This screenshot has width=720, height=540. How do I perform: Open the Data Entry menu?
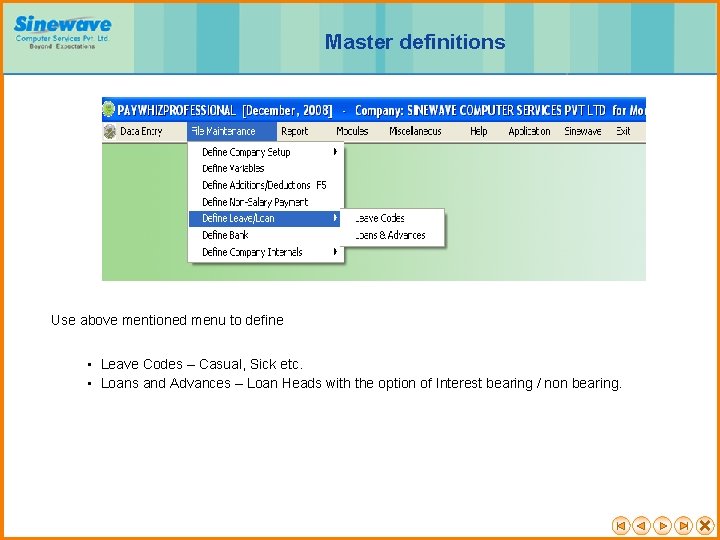coord(141,131)
